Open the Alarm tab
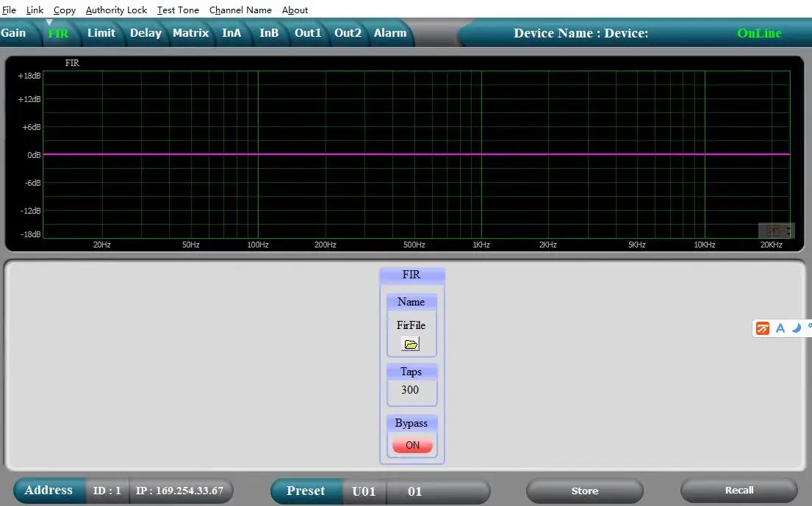Image resolution: width=812 pixels, height=506 pixels. 390,33
